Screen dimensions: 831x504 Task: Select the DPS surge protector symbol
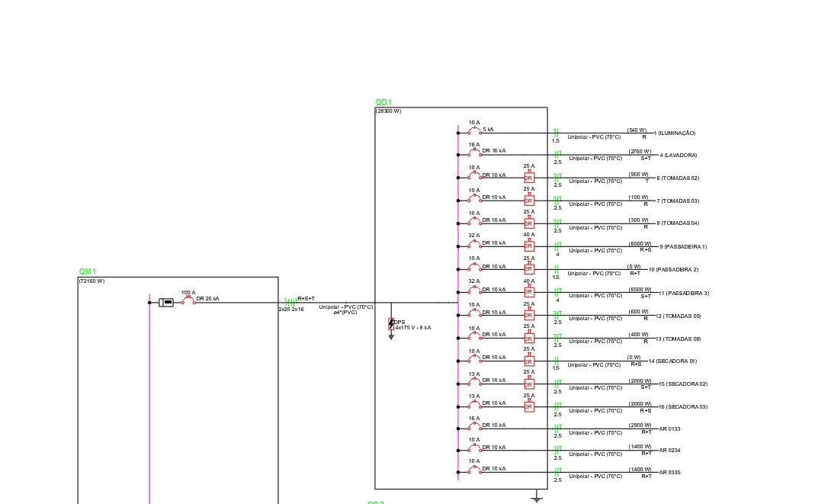click(391, 324)
